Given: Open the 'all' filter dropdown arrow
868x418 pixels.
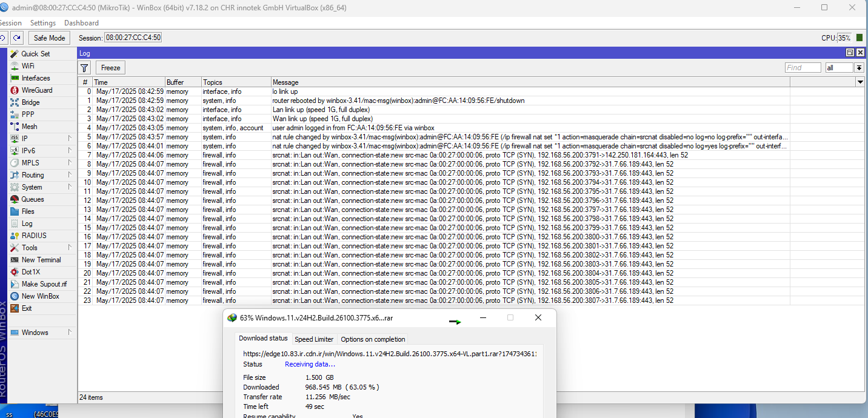Looking at the screenshot, I should click(x=859, y=68).
